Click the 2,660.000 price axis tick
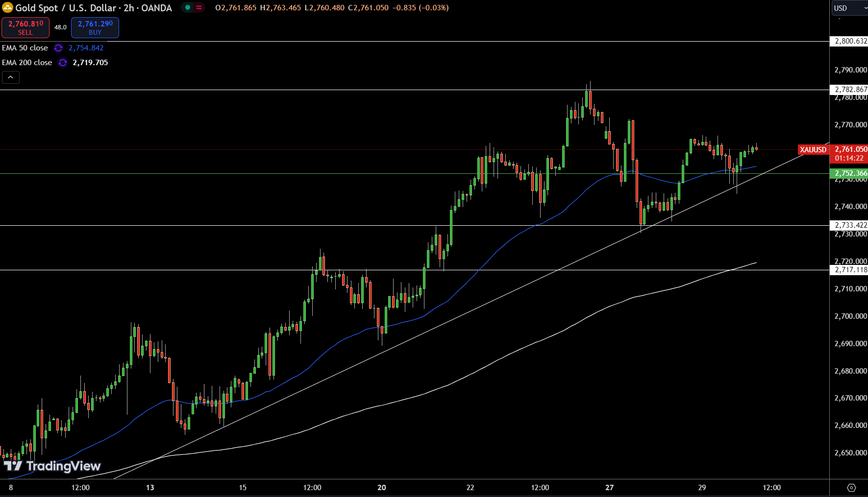The image size is (868, 497). pyautogui.click(x=851, y=426)
